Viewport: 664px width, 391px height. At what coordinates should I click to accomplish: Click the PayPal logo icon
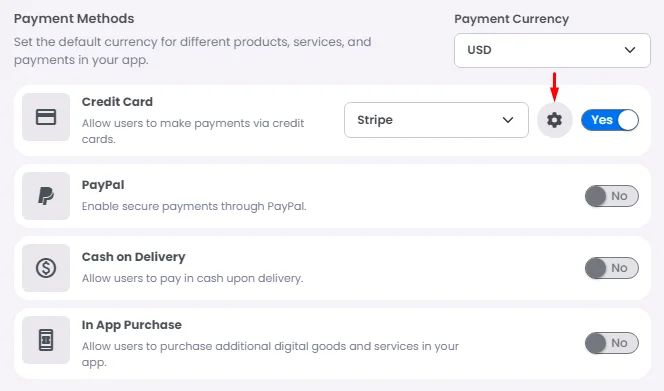pos(46,196)
